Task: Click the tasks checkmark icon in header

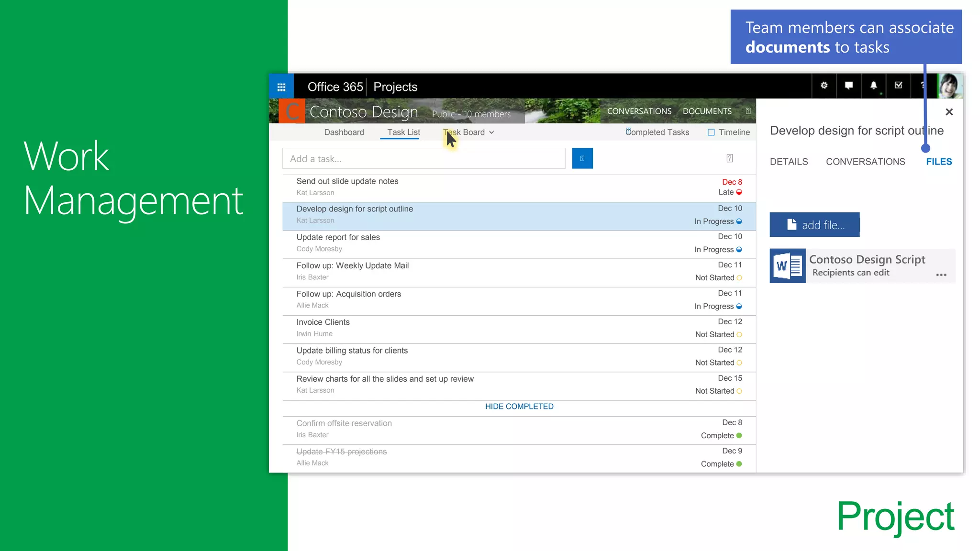Action: pos(899,86)
